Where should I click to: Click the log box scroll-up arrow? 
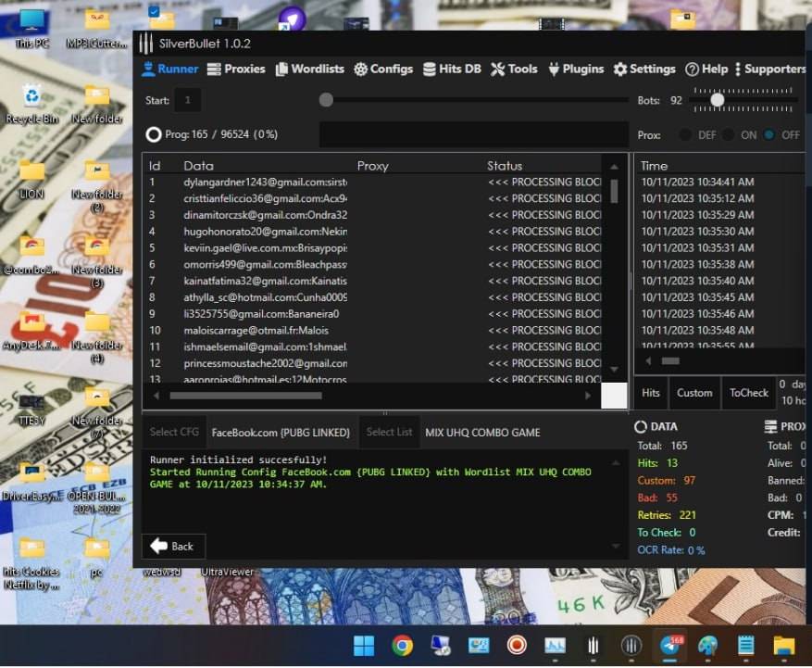click(616, 462)
